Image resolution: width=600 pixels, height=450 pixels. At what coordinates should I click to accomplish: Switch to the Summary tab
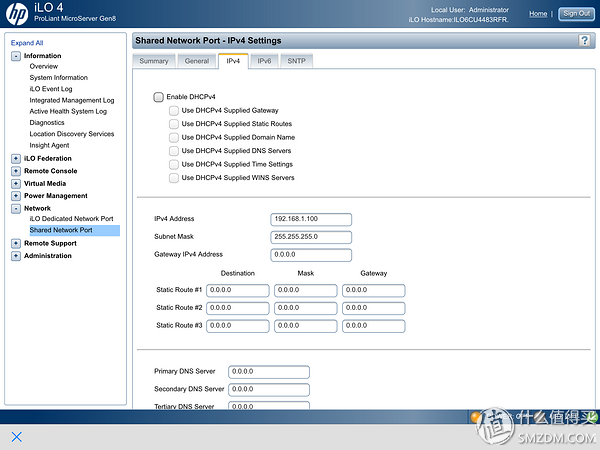pos(154,61)
